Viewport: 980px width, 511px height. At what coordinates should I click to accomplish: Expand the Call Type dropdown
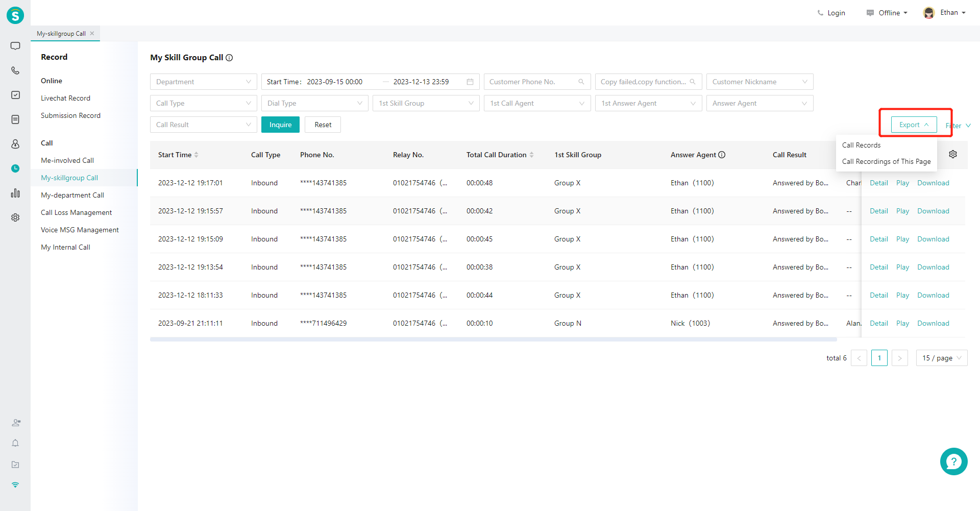pos(204,103)
